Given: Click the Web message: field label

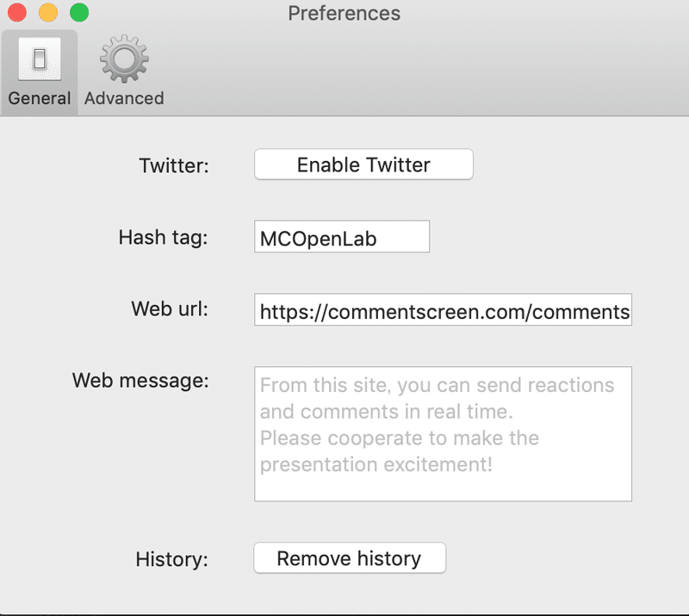Looking at the screenshot, I should pos(140,381).
